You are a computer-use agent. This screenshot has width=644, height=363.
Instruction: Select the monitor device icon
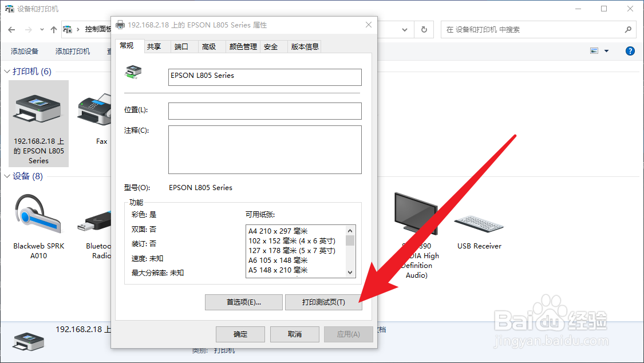[416, 214]
